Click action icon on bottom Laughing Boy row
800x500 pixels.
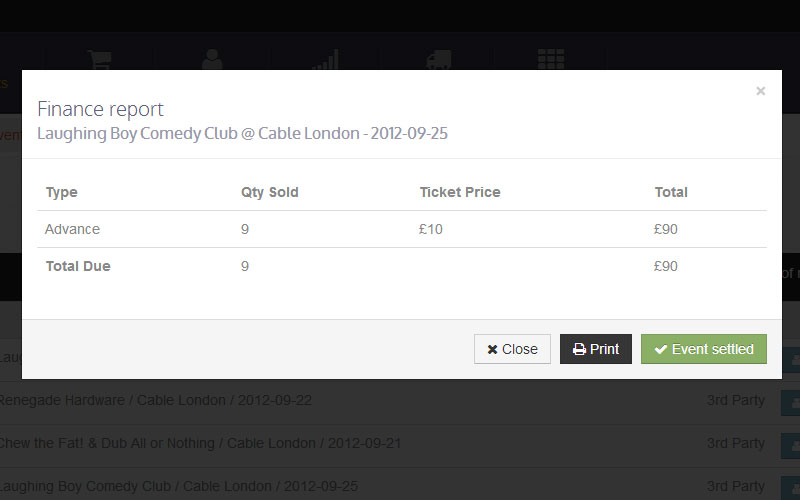coord(791,487)
